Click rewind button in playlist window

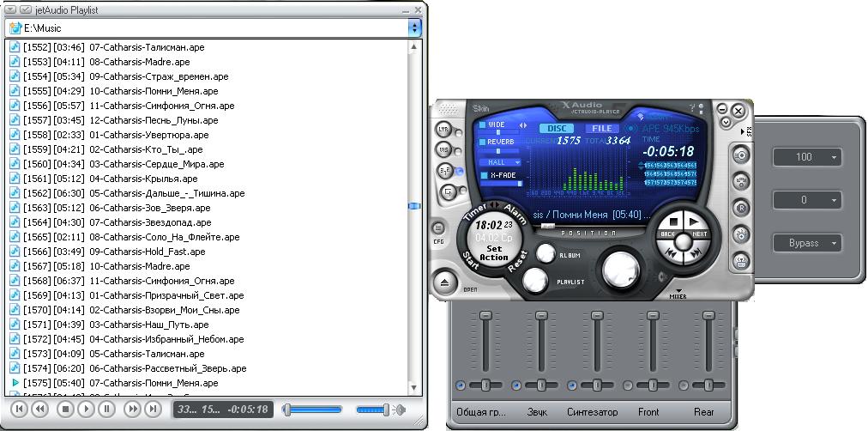(39, 410)
